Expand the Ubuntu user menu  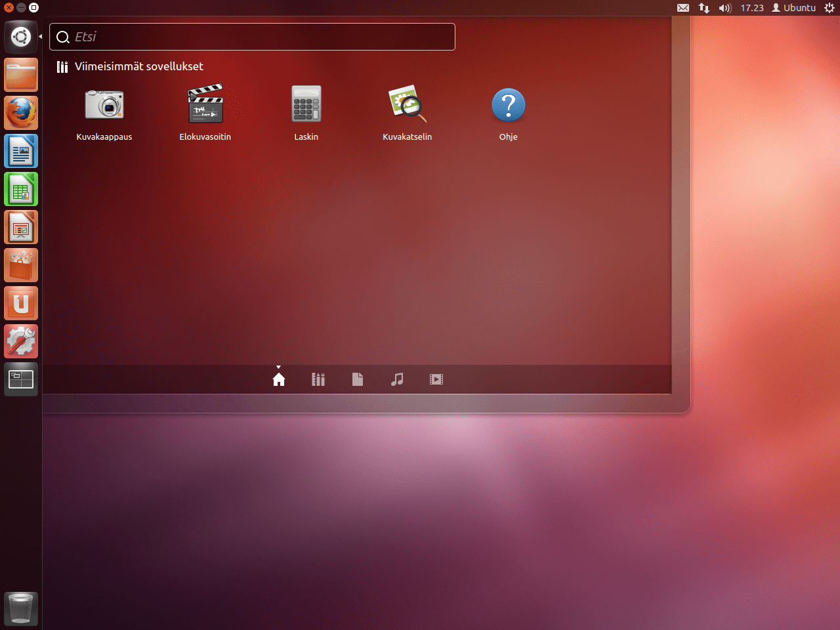click(x=794, y=8)
